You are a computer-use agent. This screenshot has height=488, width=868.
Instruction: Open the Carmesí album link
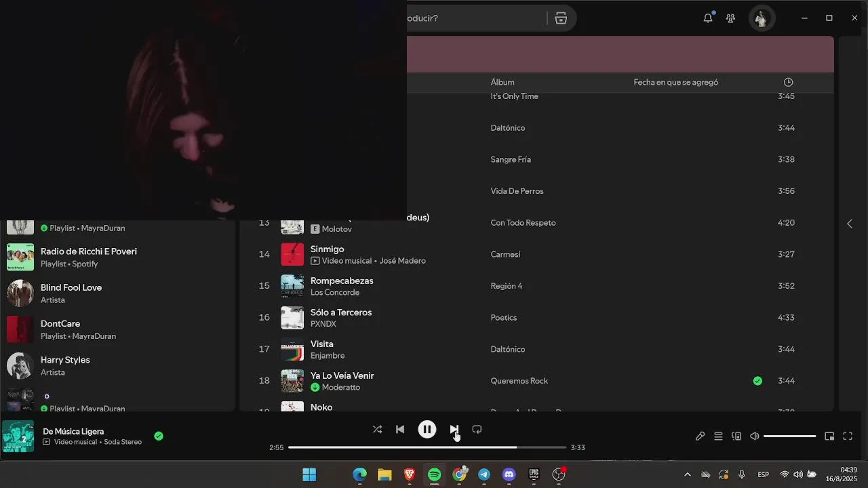click(505, 254)
